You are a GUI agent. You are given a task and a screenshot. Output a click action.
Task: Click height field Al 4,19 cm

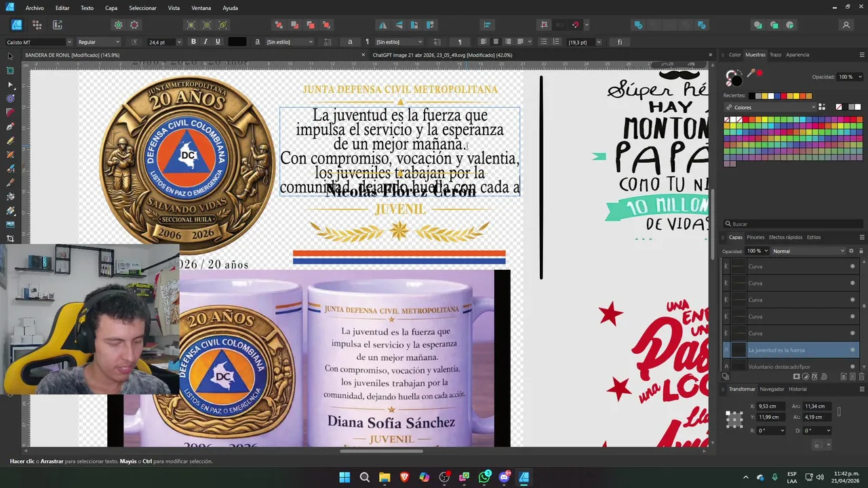click(x=818, y=417)
